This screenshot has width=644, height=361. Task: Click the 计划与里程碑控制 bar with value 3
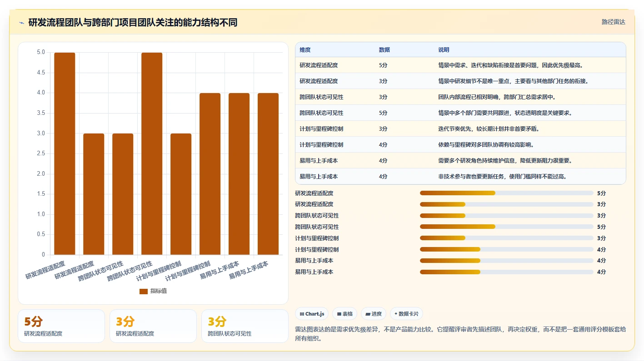coord(181,194)
